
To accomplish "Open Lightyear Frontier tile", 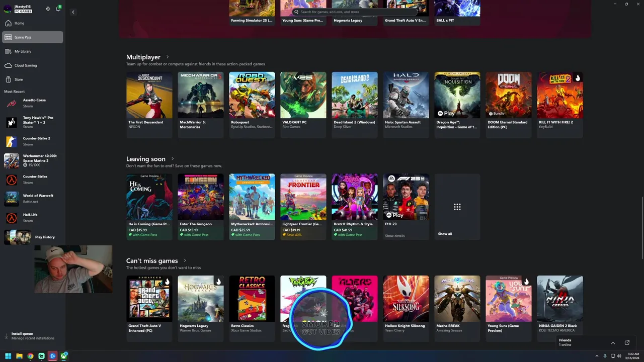I will [303, 207].
